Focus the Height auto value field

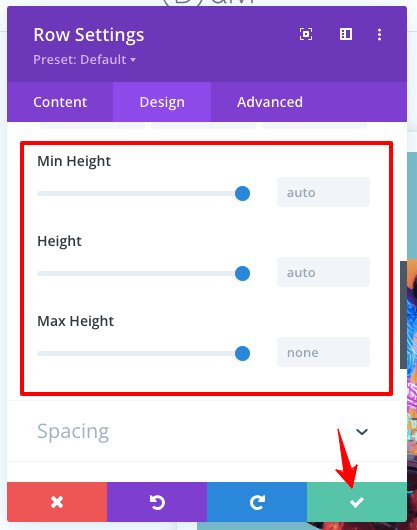pyautogui.click(x=323, y=272)
